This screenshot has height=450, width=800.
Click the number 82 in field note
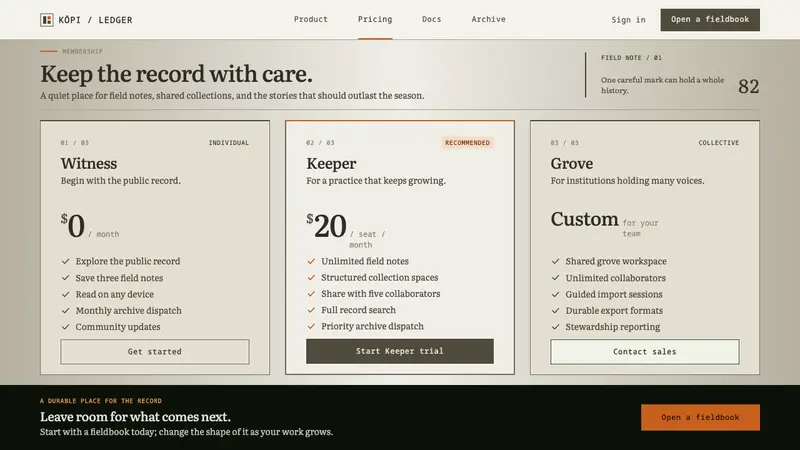click(748, 86)
